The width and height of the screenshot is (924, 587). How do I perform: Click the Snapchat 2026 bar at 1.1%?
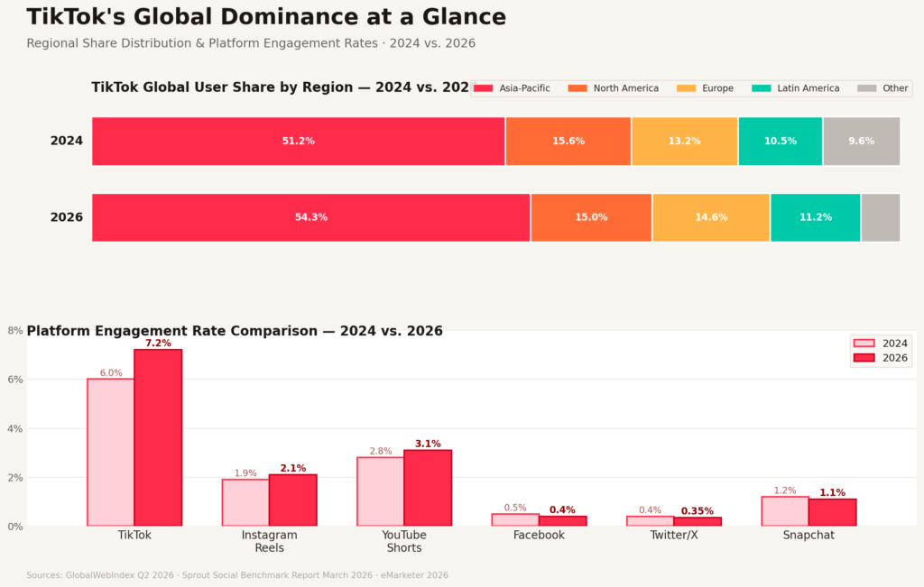click(832, 512)
